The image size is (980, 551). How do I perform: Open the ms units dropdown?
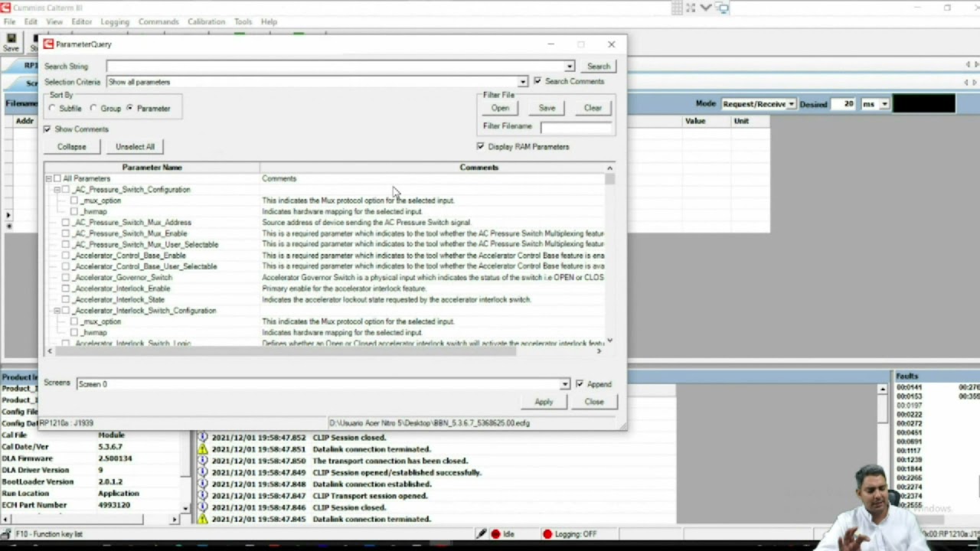click(x=884, y=104)
